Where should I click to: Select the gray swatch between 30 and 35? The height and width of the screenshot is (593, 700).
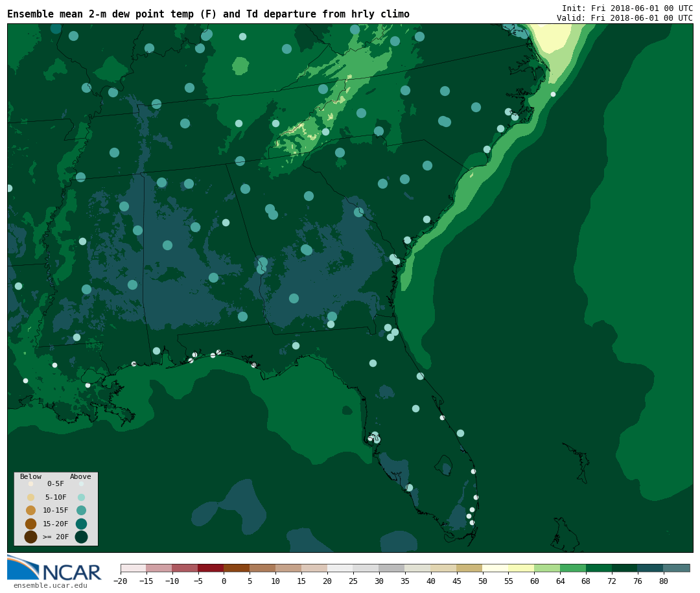(x=392, y=568)
